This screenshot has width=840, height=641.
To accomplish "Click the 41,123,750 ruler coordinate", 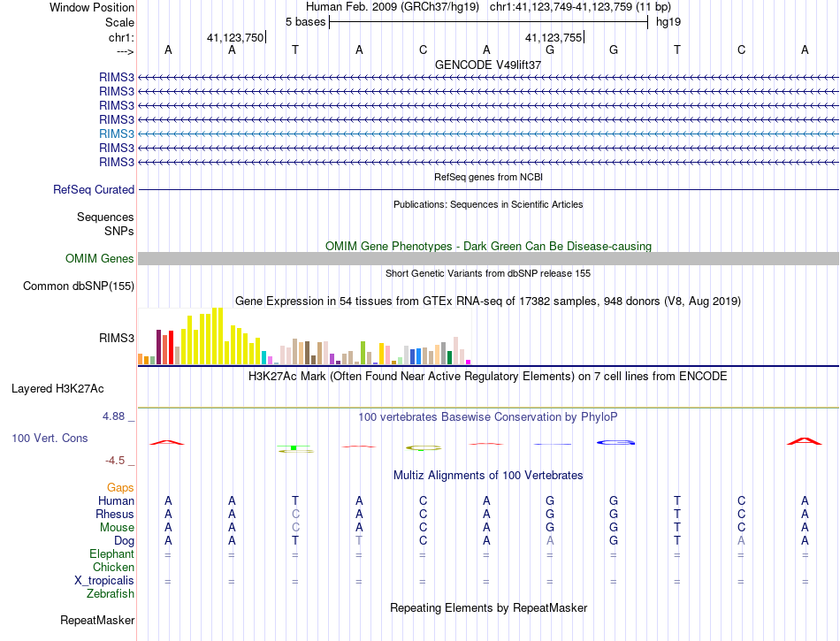I will pos(235,37).
